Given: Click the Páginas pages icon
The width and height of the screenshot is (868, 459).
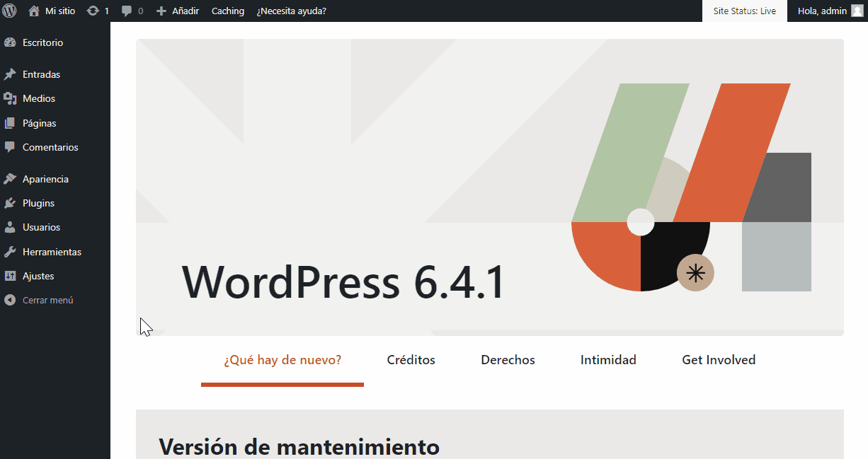Looking at the screenshot, I should click(10, 123).
